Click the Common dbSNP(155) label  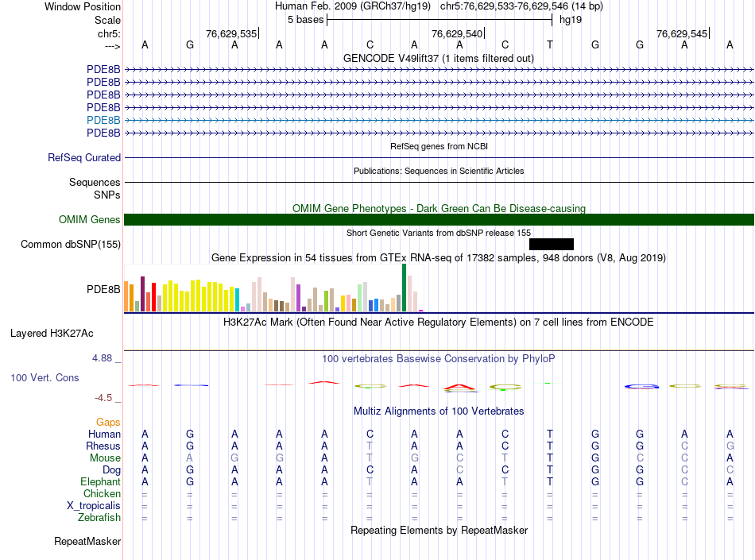click(71, 245)
